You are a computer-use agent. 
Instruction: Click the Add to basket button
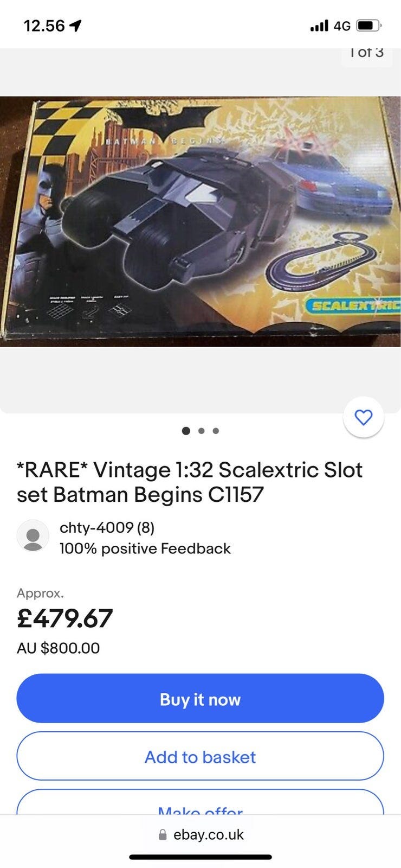[x=200, y=756]
